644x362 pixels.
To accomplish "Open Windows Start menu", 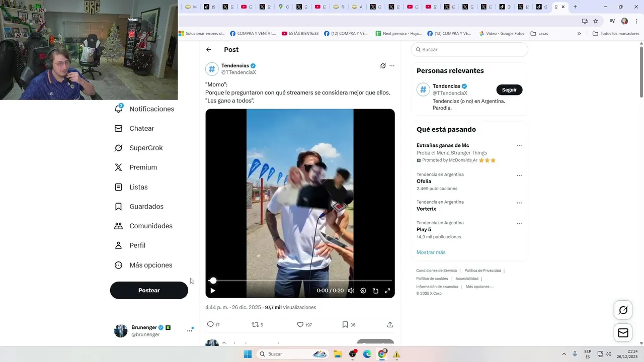I will click(248, 354).
